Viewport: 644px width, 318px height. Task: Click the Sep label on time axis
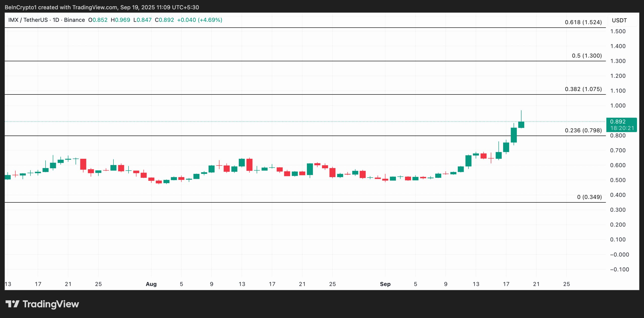coord(385,284)
